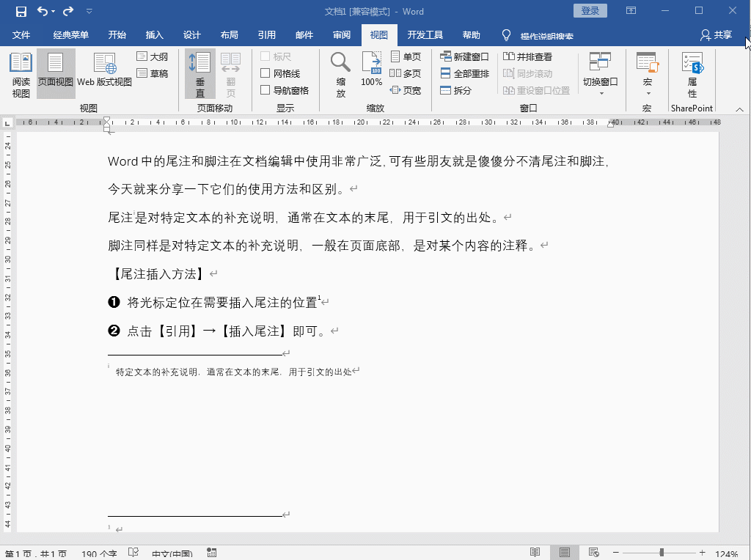Viewport: 751px width, 560px height.
Task: Expand the Undo history dropdown arrow
Action: [x=53, y=12]
